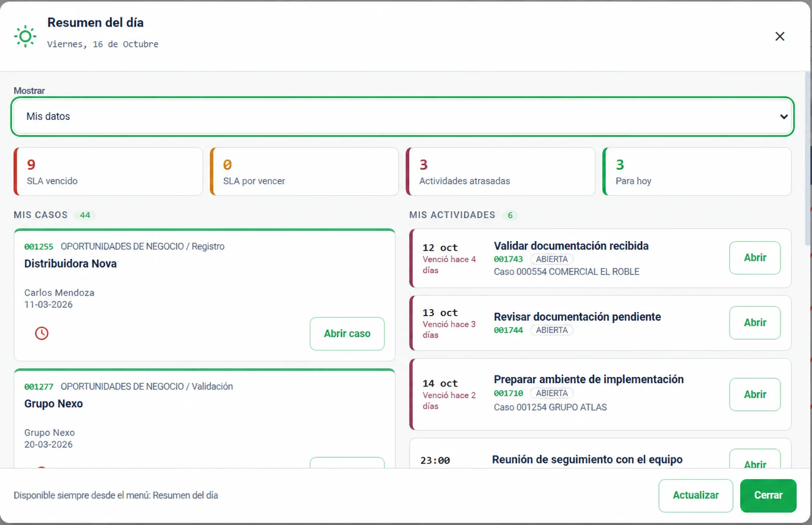Click case number 001277

click(x=39, y=386)
